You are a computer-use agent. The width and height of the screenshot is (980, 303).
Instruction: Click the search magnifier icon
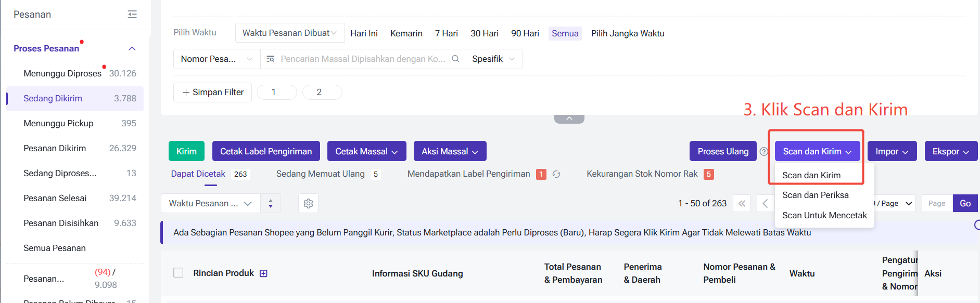pos(455,59)
